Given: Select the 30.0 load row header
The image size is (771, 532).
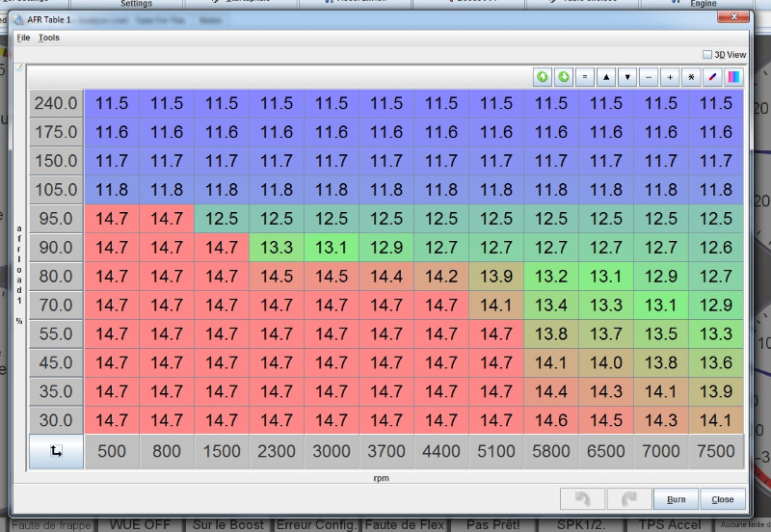Looking at the screenshot, I should click(56, 420).
